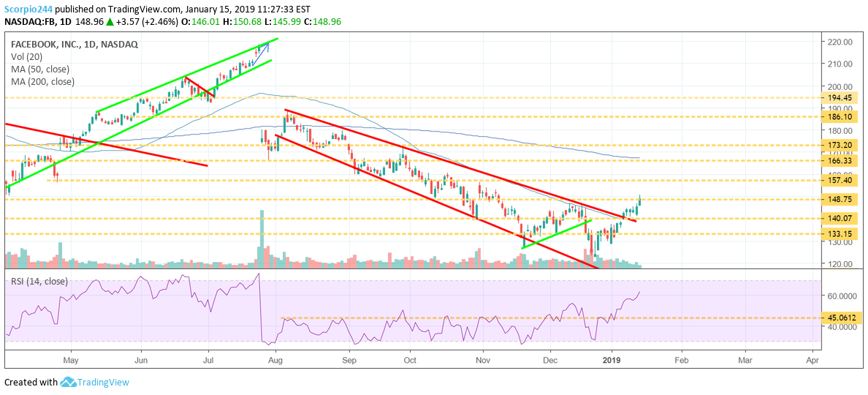Click the 210.00 price axis value
Screen dimensions: 868x395
coord(840,64)
